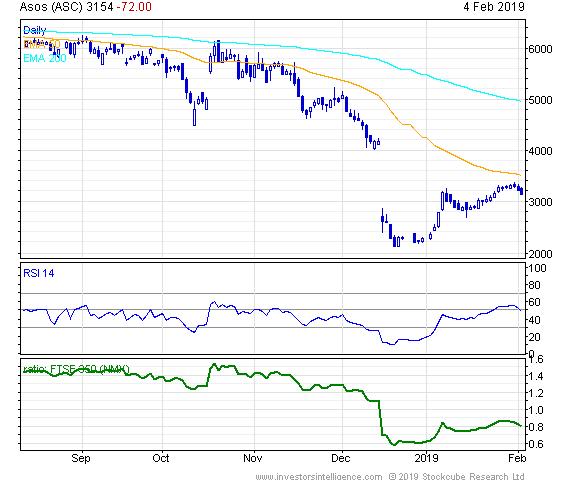This screenshot has height=480, width=575.
Task: Click the last candlestick near Feb
Action: [521, 191]
